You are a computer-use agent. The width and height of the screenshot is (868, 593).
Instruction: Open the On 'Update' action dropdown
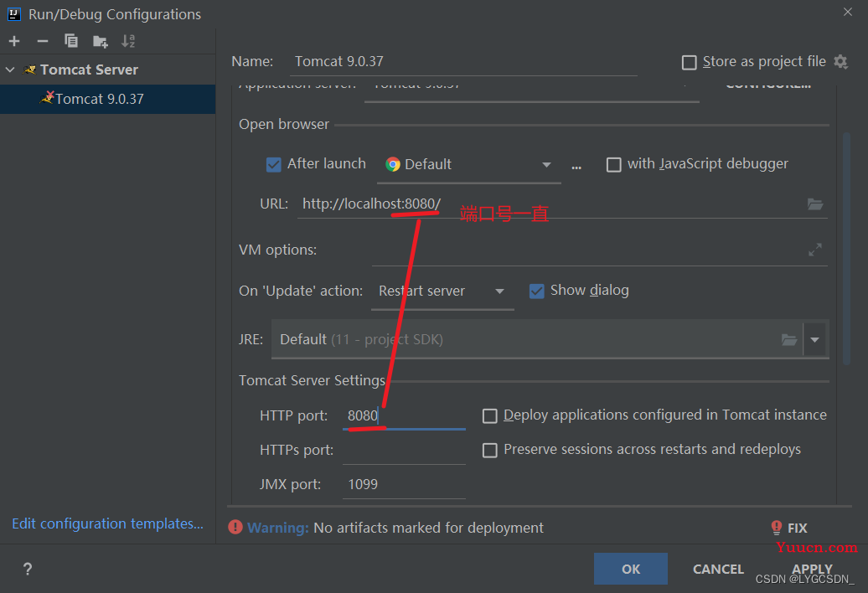(442, 291)
